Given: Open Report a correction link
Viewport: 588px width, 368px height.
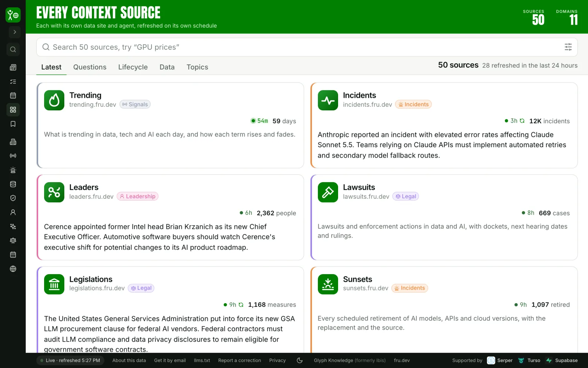Looking at the screenshot, I should point(240,361).
